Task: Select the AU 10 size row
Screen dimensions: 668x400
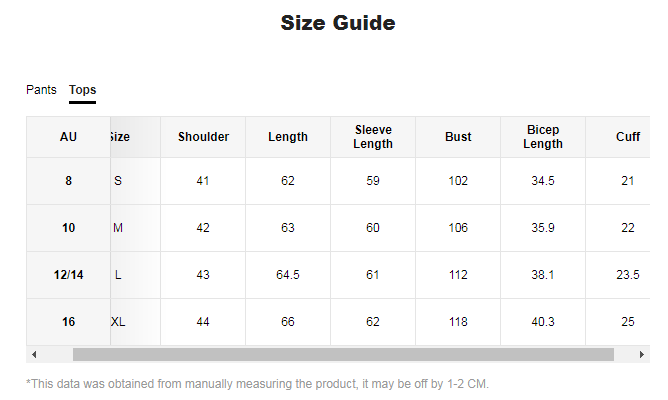Action: pos(68,228)
